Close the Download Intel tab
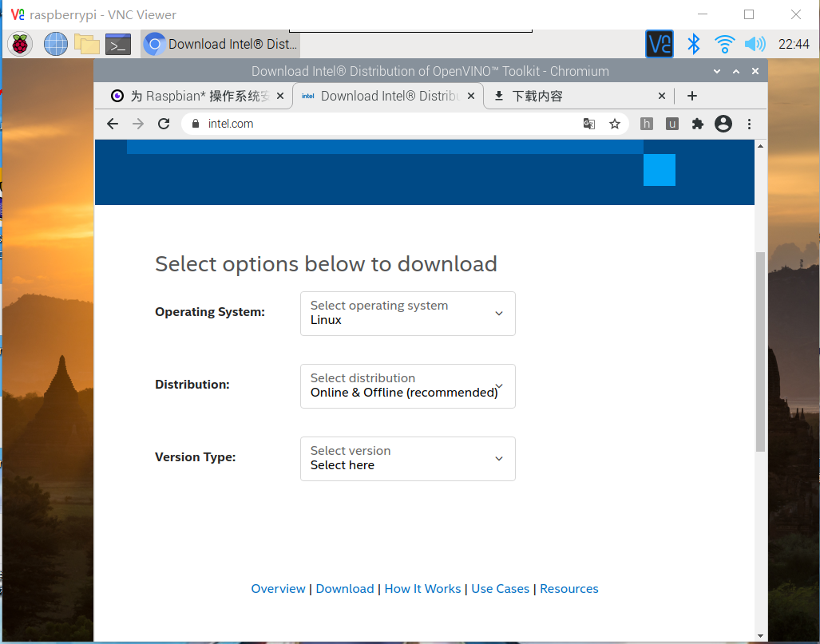This screenshot has height=644, width=820. tap(470, 97)
